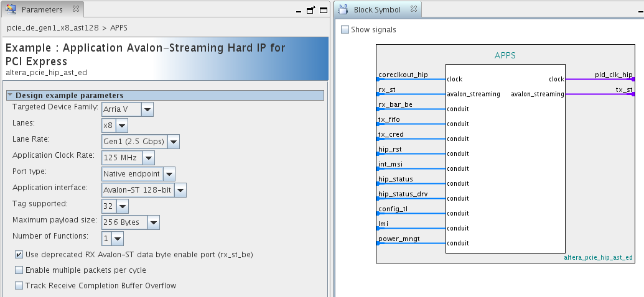The image size is (644, 297).
Task: Open the Port type dropdown
Action: click(169, 175)
